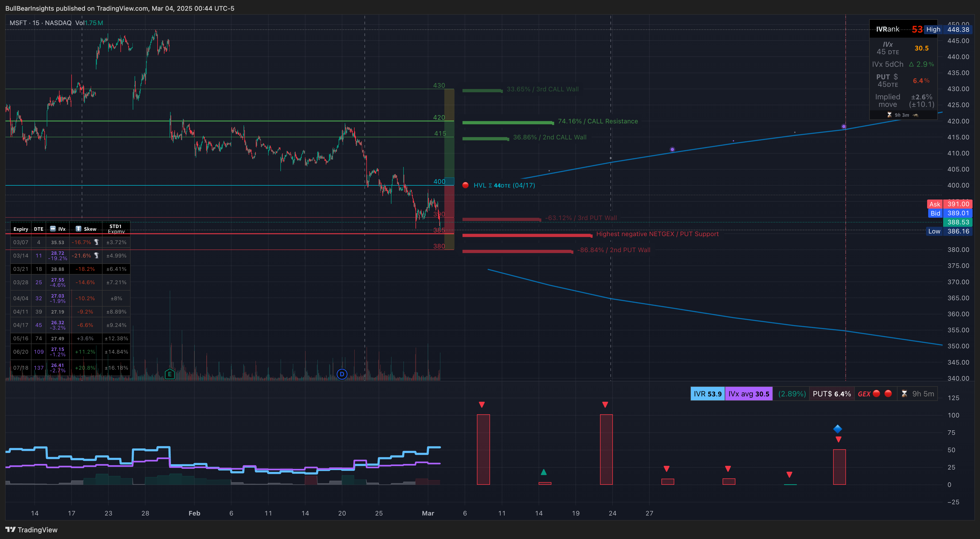Click the Feb label on the time axis

194,513
